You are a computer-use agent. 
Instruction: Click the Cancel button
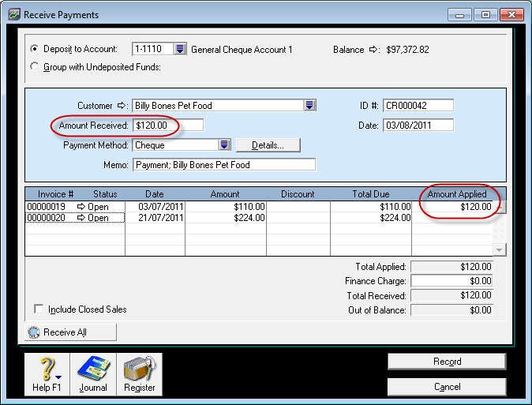point(446,387)
